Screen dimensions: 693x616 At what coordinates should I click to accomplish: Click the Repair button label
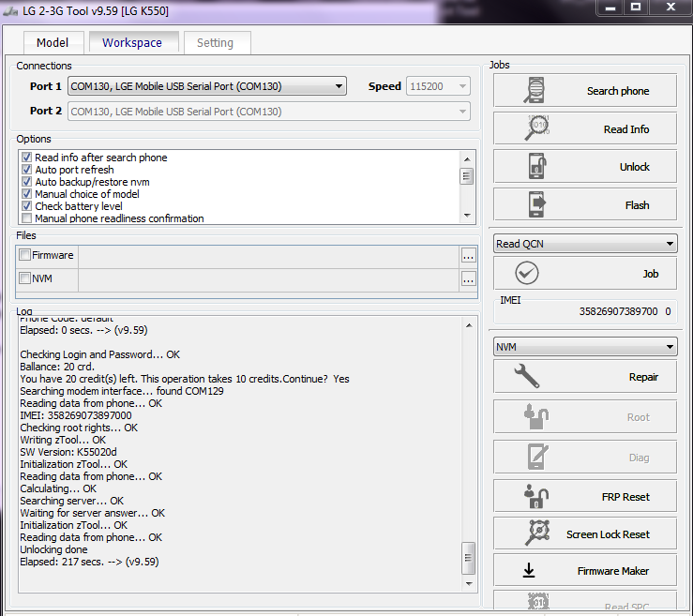point(643,377)
